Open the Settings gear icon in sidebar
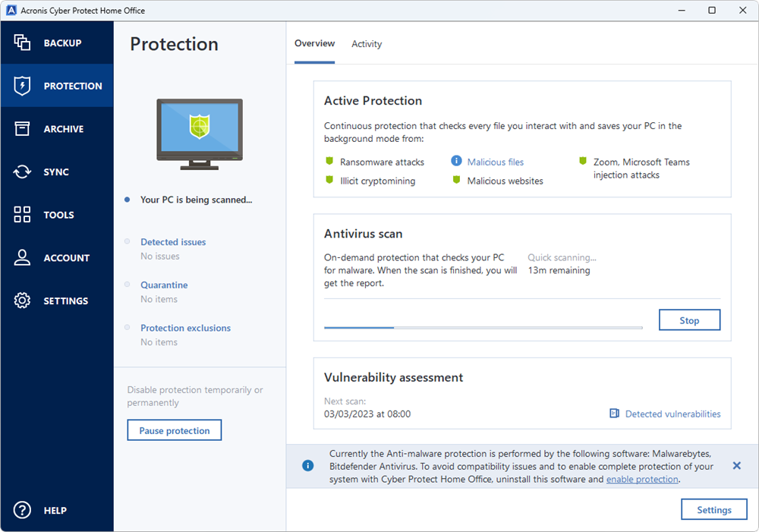This screenshot has height=532, width=759. (x=22, y=301)
